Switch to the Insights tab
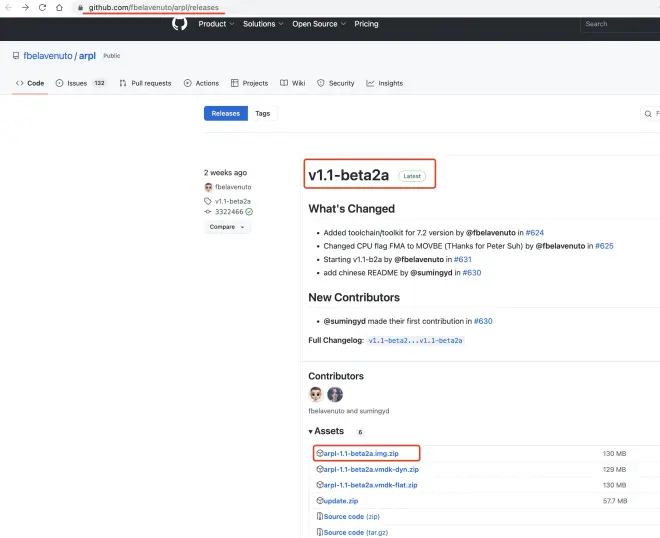Screen dimensions: 660x538 (x=385, y=83)
